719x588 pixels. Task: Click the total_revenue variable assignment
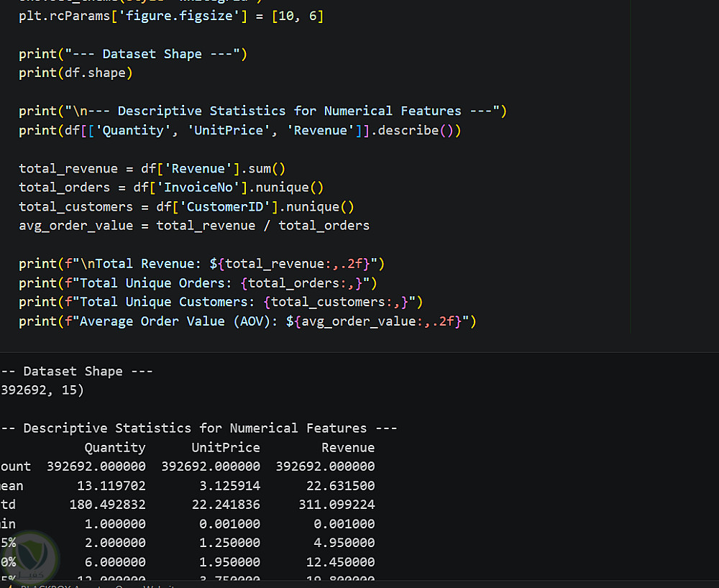tap(152, 169)
